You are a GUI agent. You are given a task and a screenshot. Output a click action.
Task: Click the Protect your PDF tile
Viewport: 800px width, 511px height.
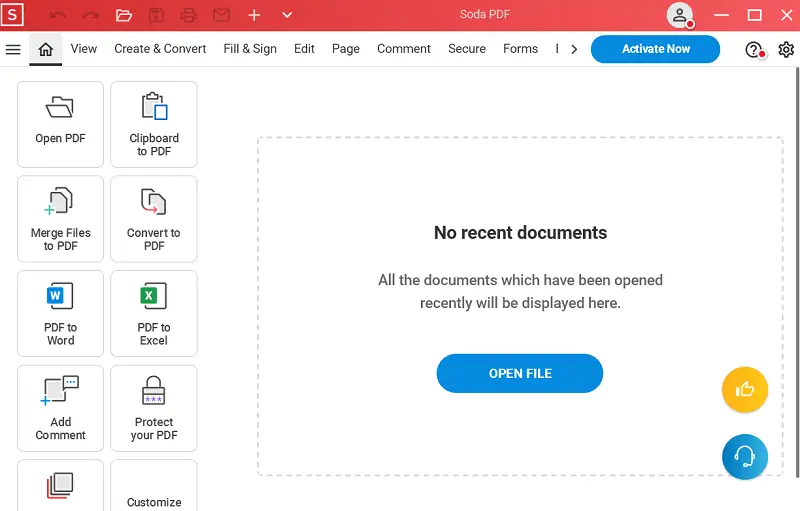[154, 408]
